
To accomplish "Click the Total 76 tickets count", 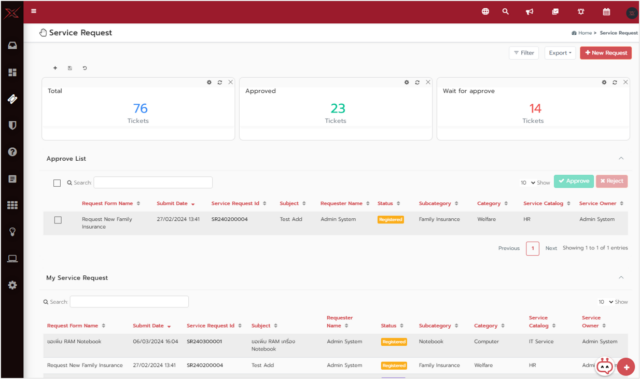I will pos(140,109).
